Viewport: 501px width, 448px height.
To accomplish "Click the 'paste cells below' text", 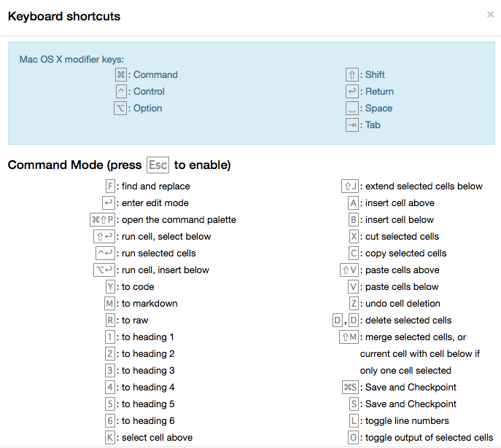I will click(402, 286).
